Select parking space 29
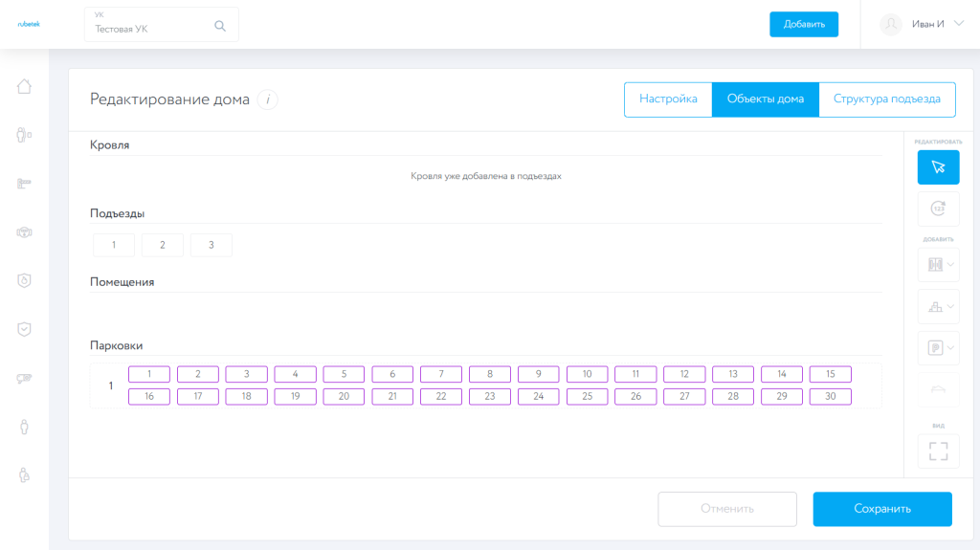This screenshot has width=980, height=550. click(782, 396)
